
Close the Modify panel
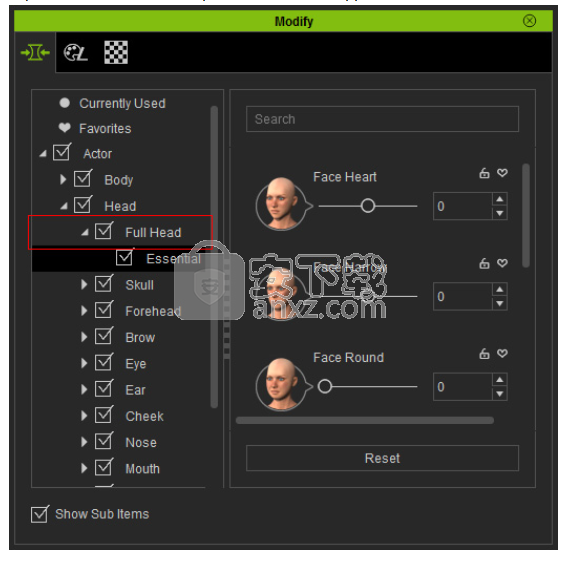point(529,21)
